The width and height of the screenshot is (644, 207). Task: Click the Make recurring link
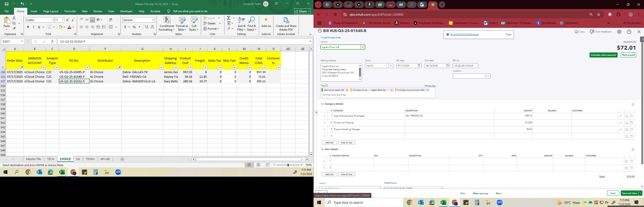point(481,193)
